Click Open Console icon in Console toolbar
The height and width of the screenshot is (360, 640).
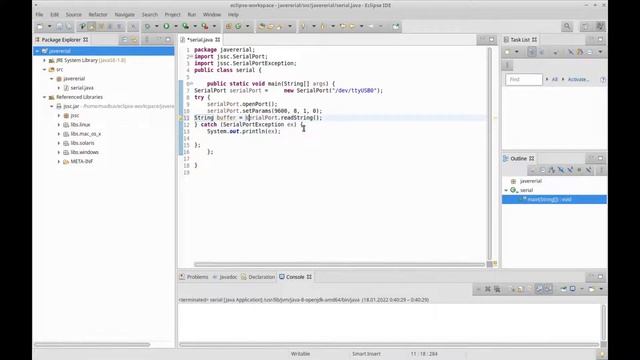[x=592, y=289]
